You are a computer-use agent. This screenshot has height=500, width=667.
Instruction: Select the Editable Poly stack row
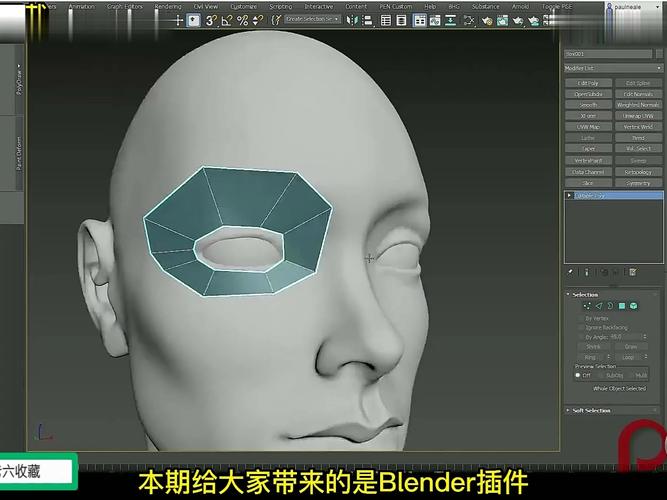tap(613, 195)
